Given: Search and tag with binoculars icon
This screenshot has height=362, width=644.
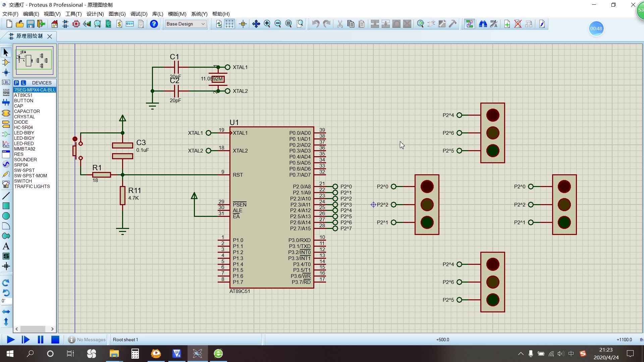Looking at the screenshot, I should pyautogui.click(x=483, y=24).
